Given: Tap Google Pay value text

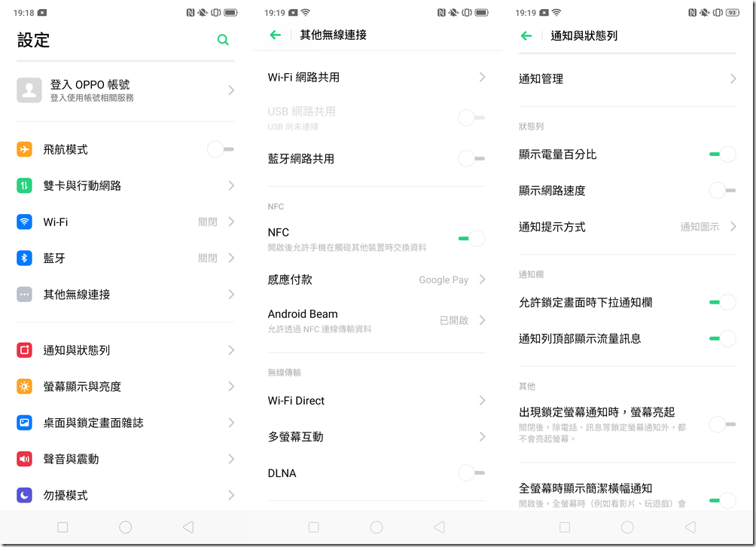Looking at the screenshot, I should pos(444,280).
